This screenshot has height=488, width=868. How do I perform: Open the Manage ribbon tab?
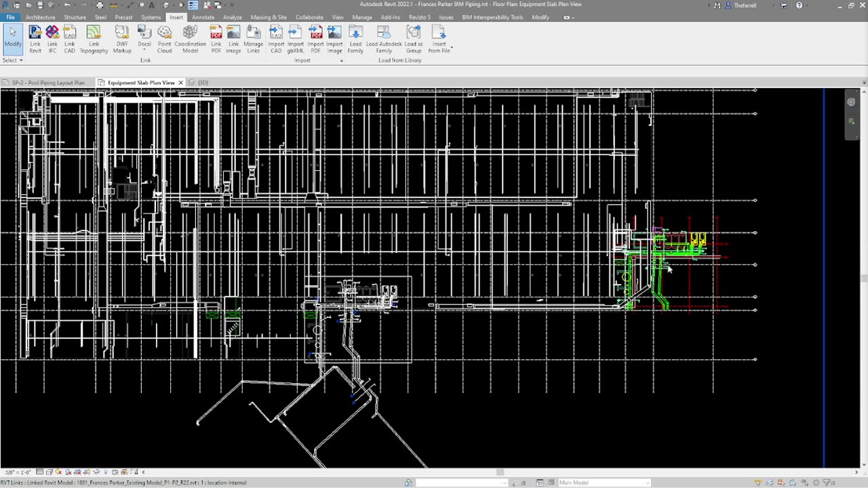361,17
